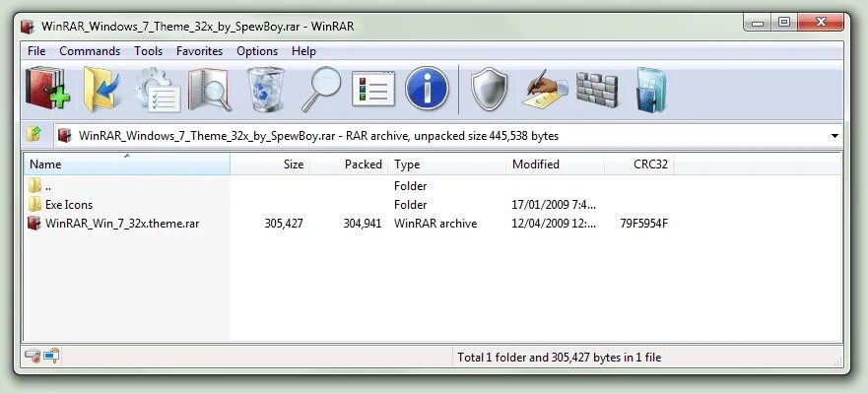
Task: Click the 305,427 size value
Action: coord(284,224)
